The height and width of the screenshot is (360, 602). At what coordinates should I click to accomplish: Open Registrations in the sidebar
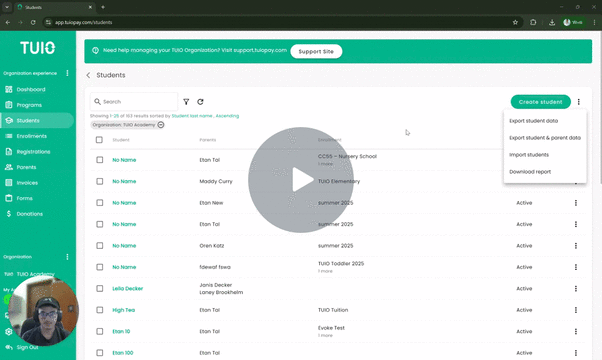coord(33,152)
